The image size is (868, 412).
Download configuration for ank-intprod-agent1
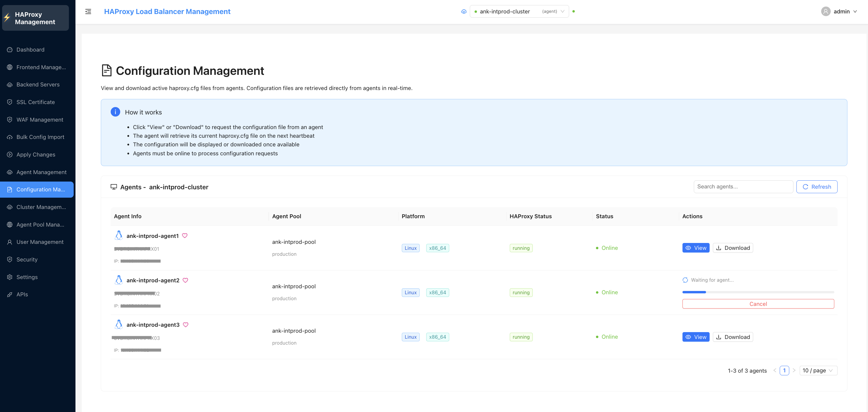pos(733,248)
